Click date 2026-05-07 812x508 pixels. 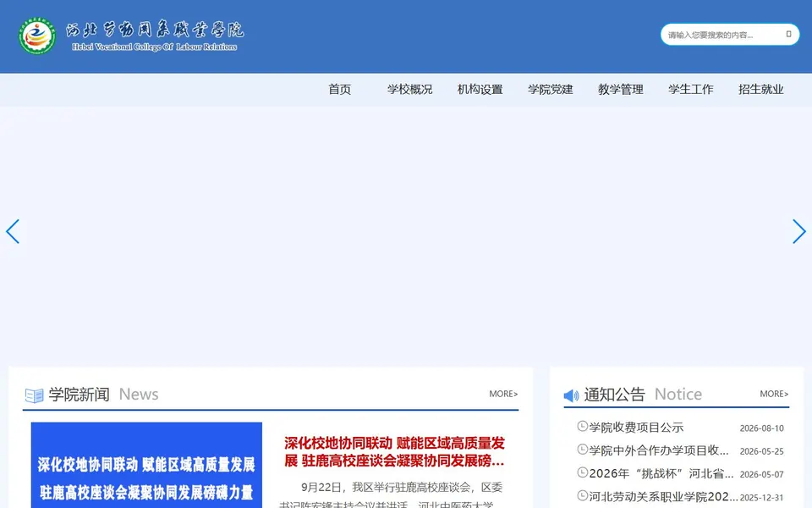[762, 474]
